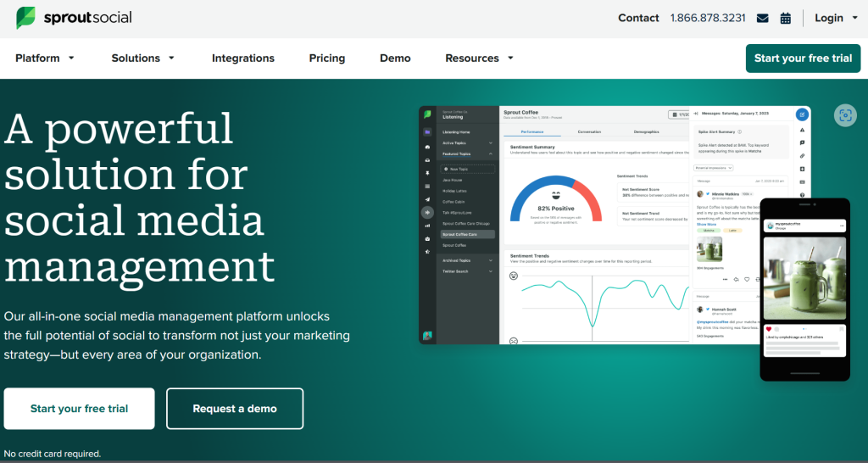The width and height of the screenshot is (868, 463).
Task: Switch to the Demographics tab in dashboard
Action: coord(646,131)
